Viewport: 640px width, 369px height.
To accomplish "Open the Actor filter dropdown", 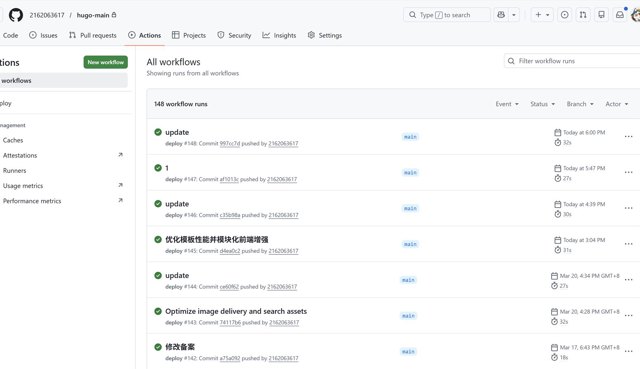I will click(x=617, y=104).
